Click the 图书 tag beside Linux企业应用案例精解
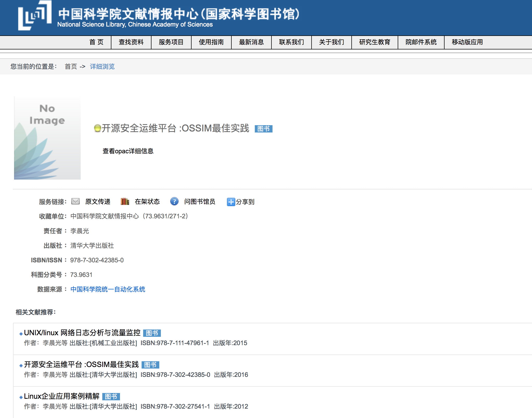Viewport: 532px width, 418px height. click(x=111, y=397)
